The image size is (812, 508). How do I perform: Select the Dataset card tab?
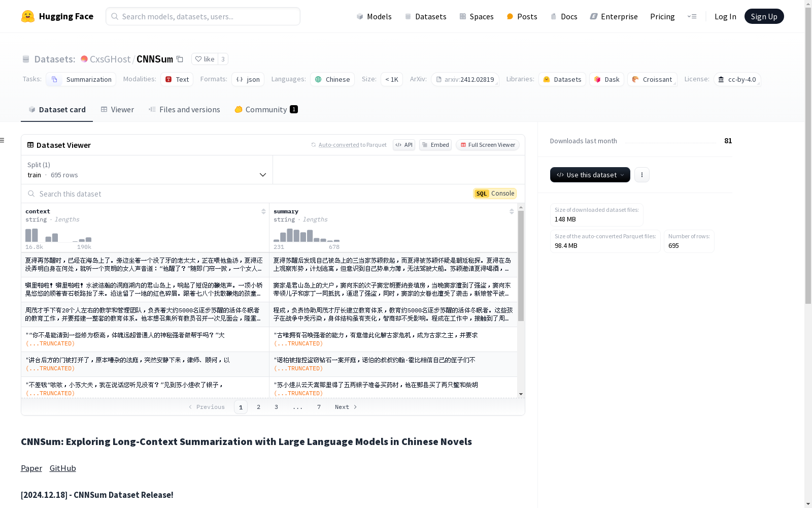coord(57,109)
